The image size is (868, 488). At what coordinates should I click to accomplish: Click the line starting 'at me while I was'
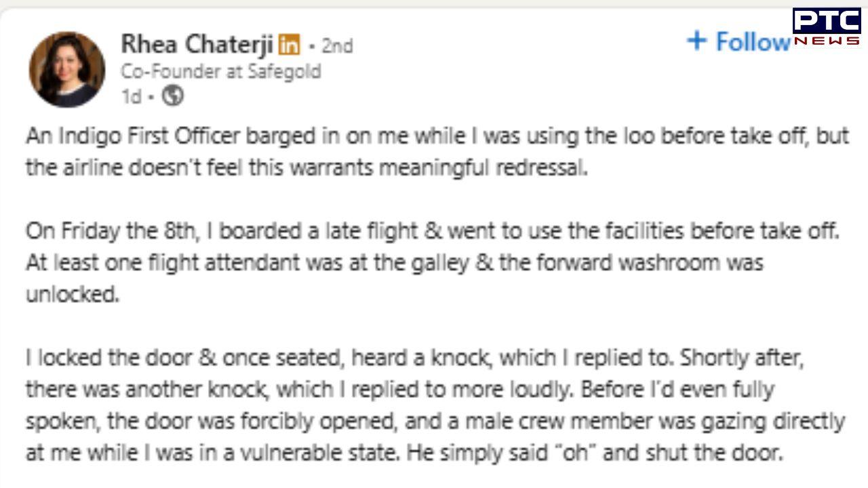point(404,453)
